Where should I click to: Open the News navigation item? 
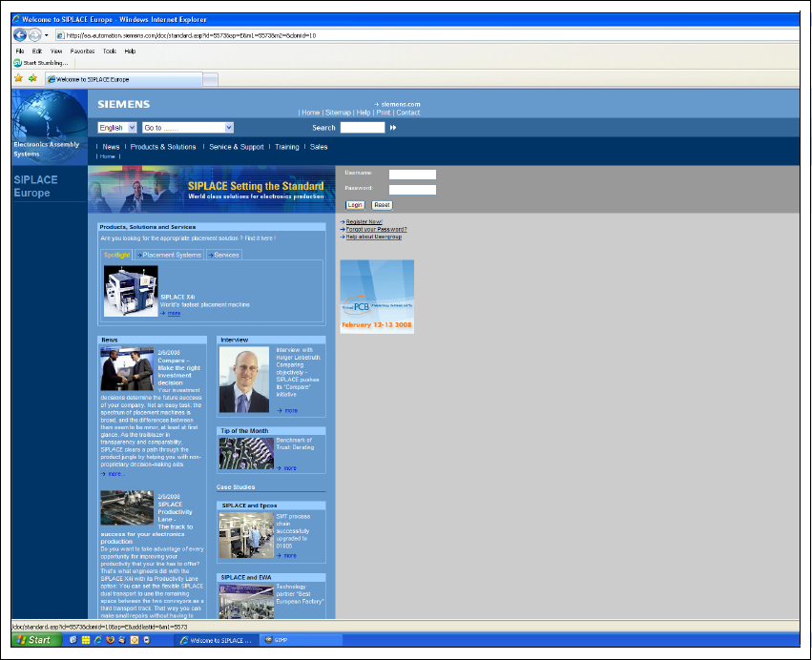point(111,147)
